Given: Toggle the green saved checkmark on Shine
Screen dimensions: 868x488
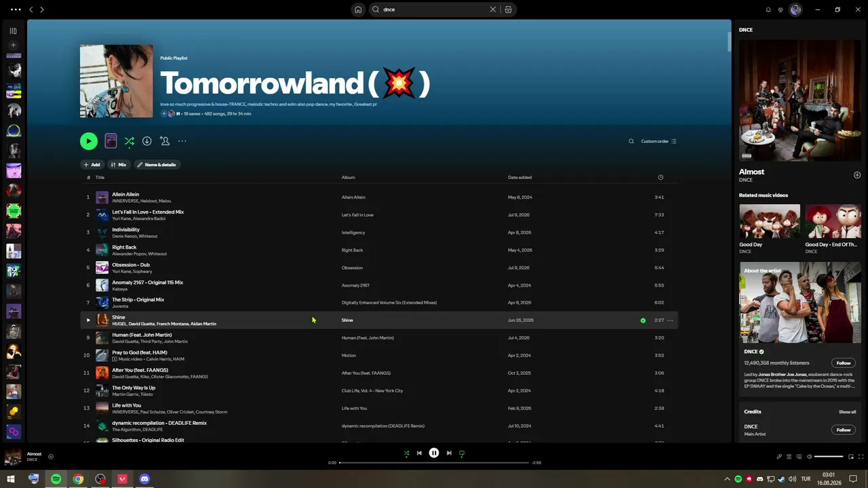Looking at the screenshot, I should (x=643, y=320).
